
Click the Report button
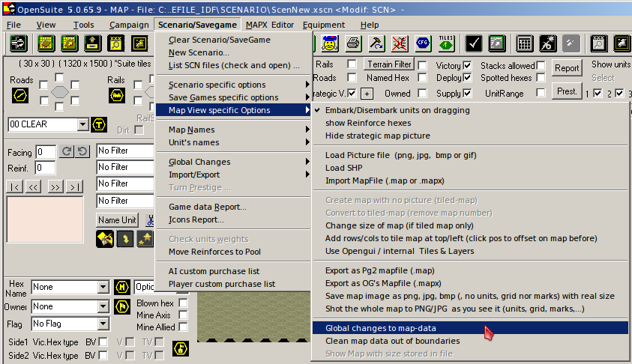tap(567, 68)
